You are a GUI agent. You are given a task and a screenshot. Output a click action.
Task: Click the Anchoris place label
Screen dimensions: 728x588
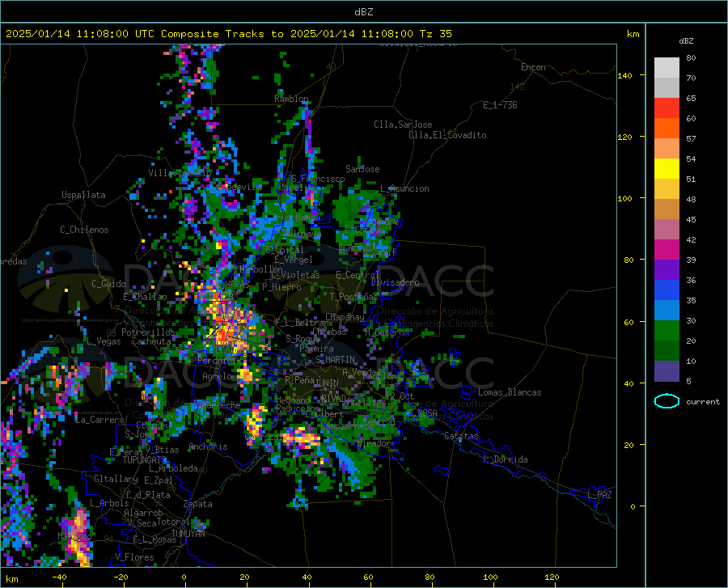(208, 447)
